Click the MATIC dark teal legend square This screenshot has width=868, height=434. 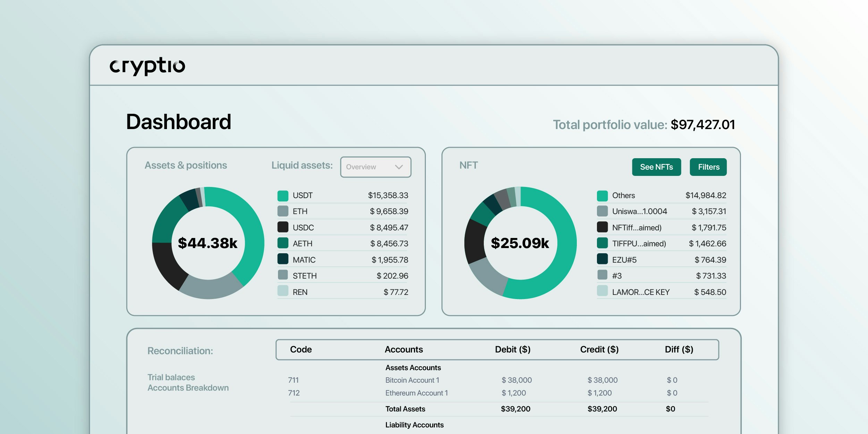(283, 259)
